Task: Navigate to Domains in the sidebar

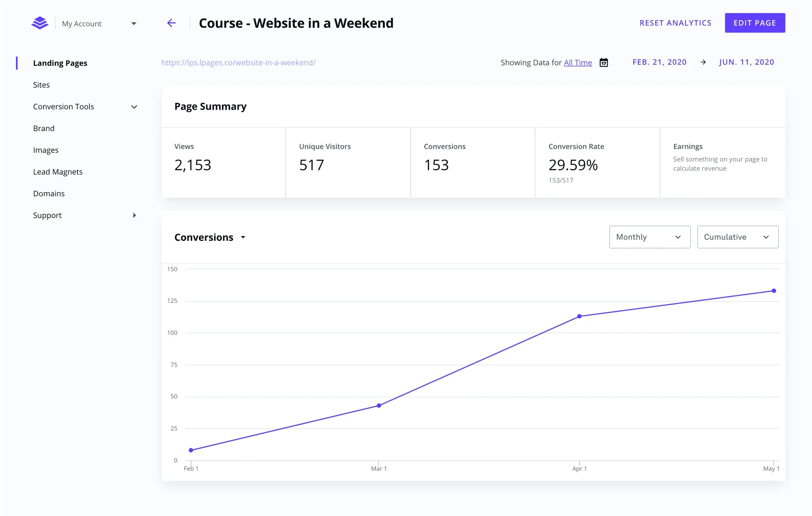Action: (x=49, y=193)
